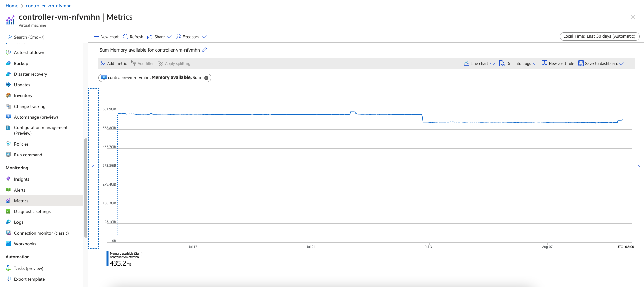Click the Logs icon
The width and height of the screenshot is (644, 287).
8,222
